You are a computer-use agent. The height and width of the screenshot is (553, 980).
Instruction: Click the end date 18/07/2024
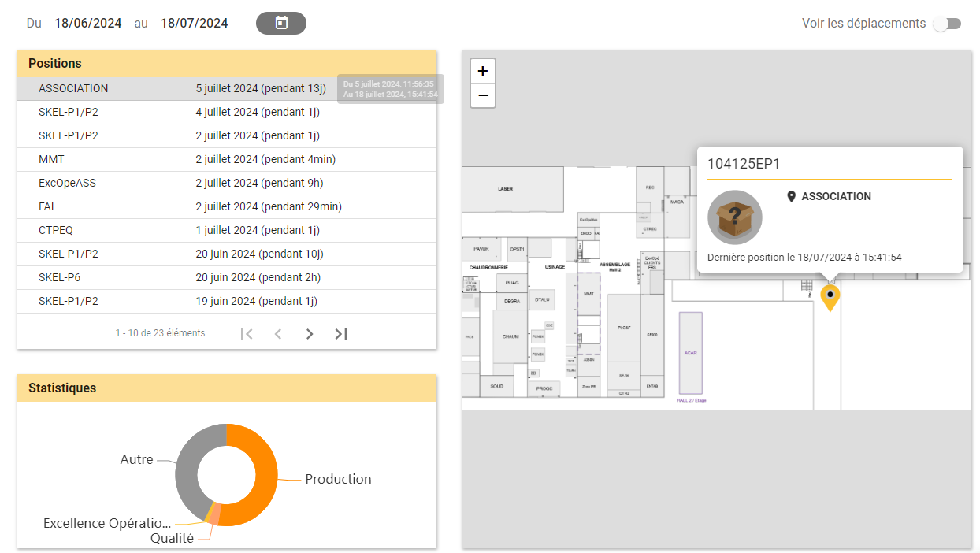(195, 24)
